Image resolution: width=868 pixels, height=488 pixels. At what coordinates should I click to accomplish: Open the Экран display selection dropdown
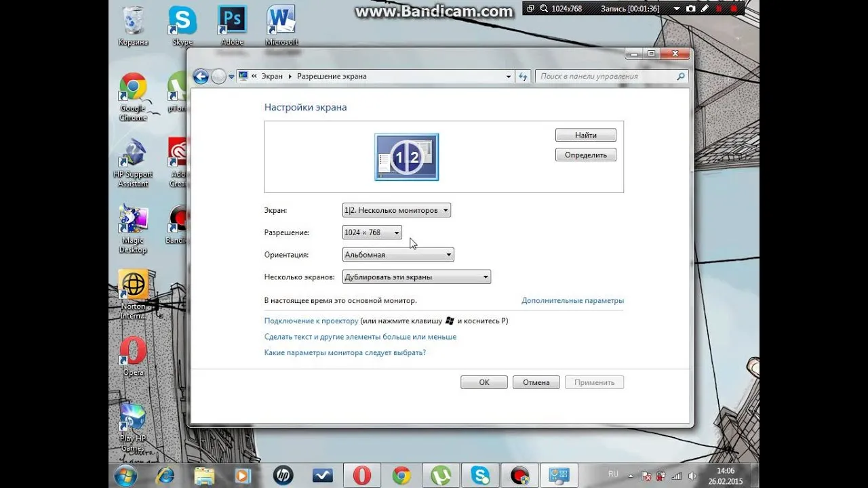tap(397, 210)
